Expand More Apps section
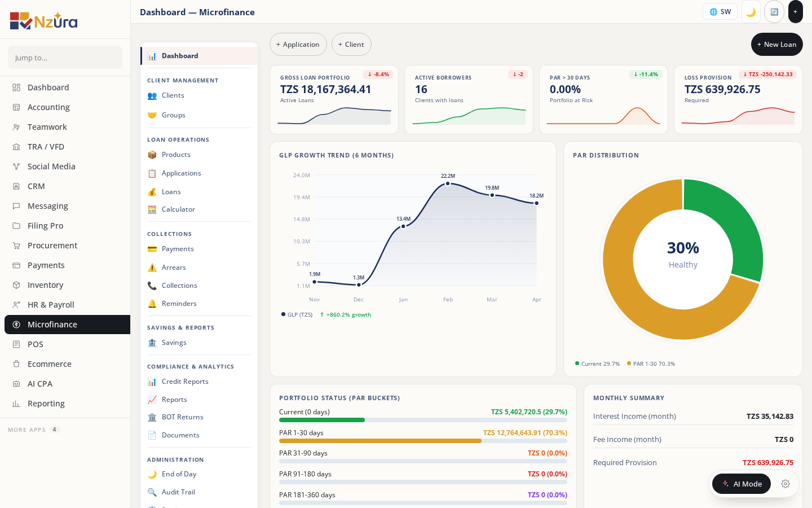This screenshot has width=812, height=508. pos(34,430)
